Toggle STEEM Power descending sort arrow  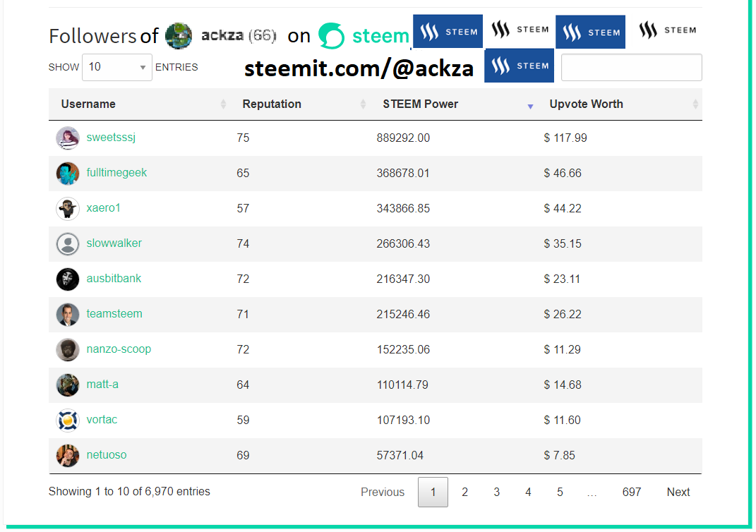tap(530, 106)
